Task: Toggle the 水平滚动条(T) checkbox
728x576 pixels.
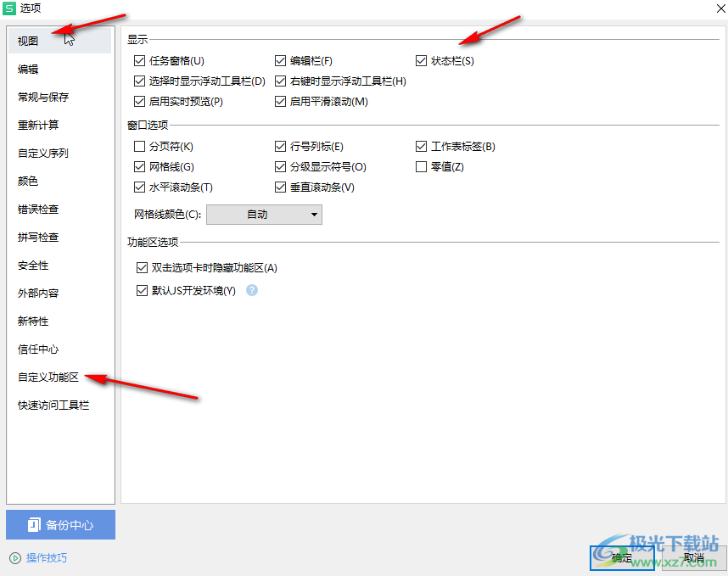Action: click(x=139, y=187)
